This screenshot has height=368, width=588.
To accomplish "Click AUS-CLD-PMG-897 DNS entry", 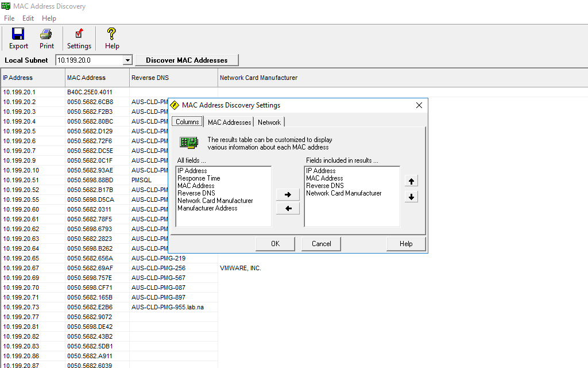I will coord(158,297).
